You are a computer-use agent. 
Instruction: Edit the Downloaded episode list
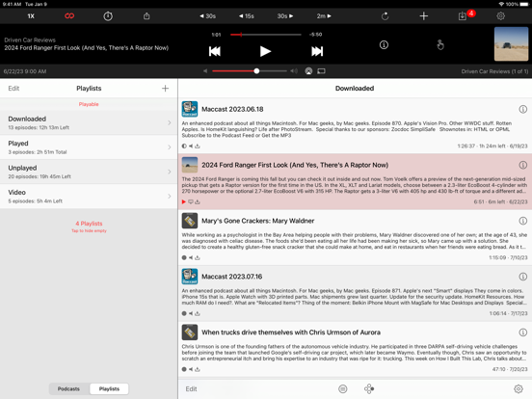[191, 388]
